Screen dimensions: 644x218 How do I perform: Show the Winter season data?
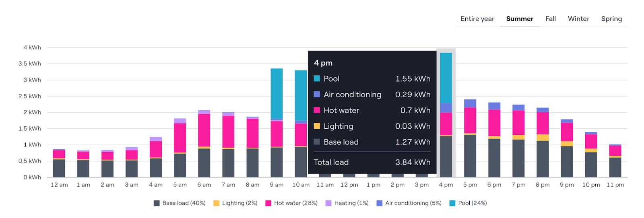tap(578, 19)
